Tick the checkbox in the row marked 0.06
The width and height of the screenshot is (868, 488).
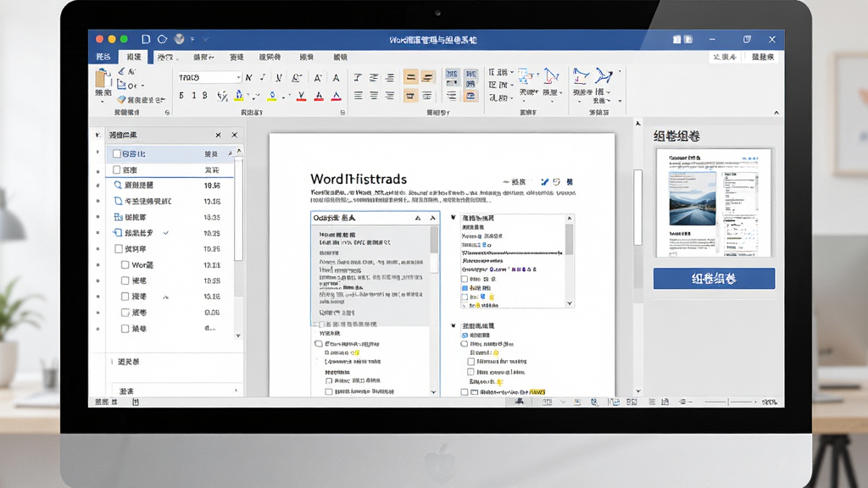coord(125,313)
